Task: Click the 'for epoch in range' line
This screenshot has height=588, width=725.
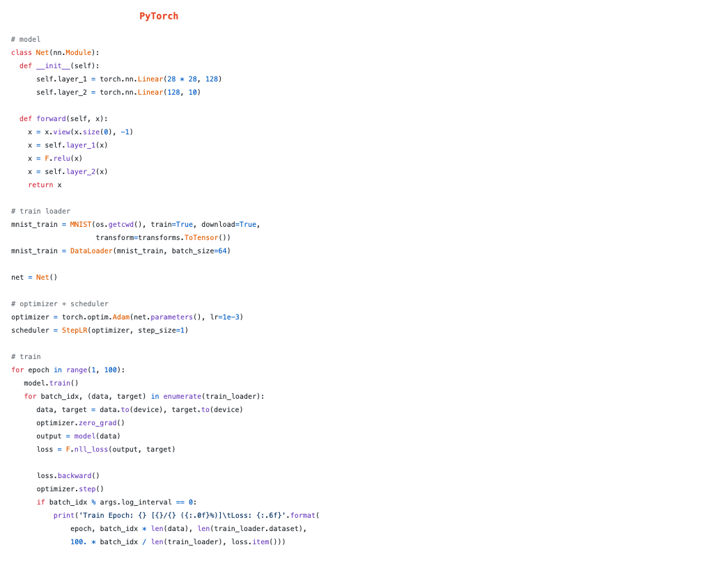Action: point(68,370)
